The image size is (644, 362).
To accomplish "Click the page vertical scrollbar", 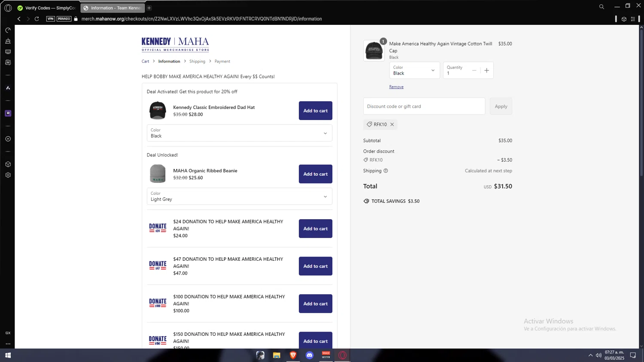I will pyautogui.click(x=641, y=103).
